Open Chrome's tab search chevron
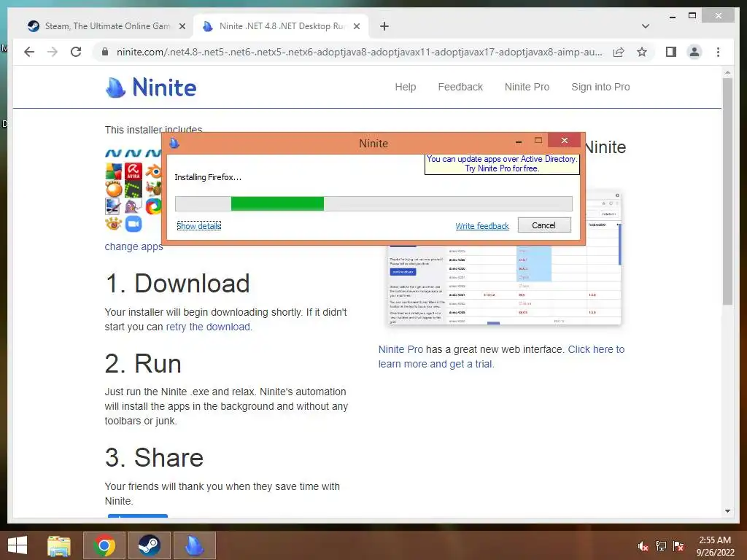Image resolution: width=747 pixels, height=560 pixels. tap(646, 26)
